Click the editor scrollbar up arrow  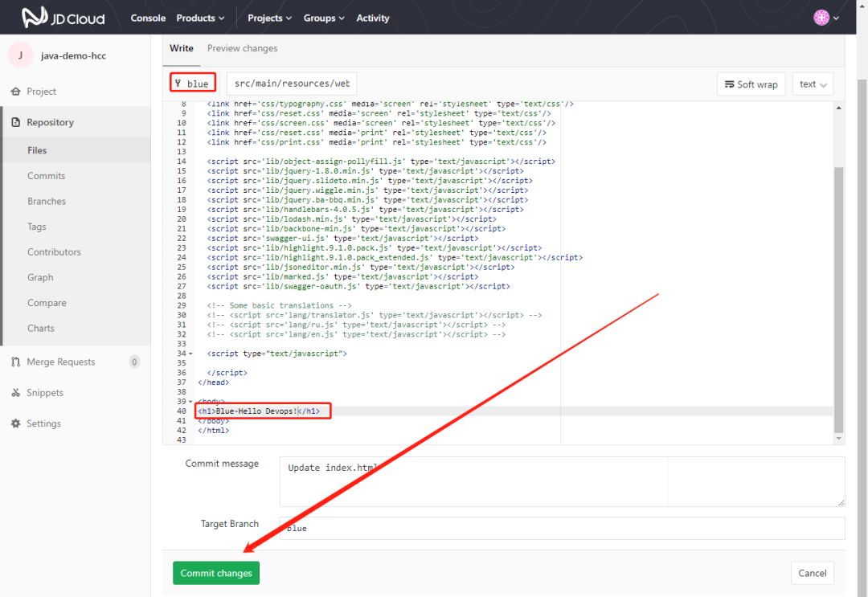pos(838,108)
